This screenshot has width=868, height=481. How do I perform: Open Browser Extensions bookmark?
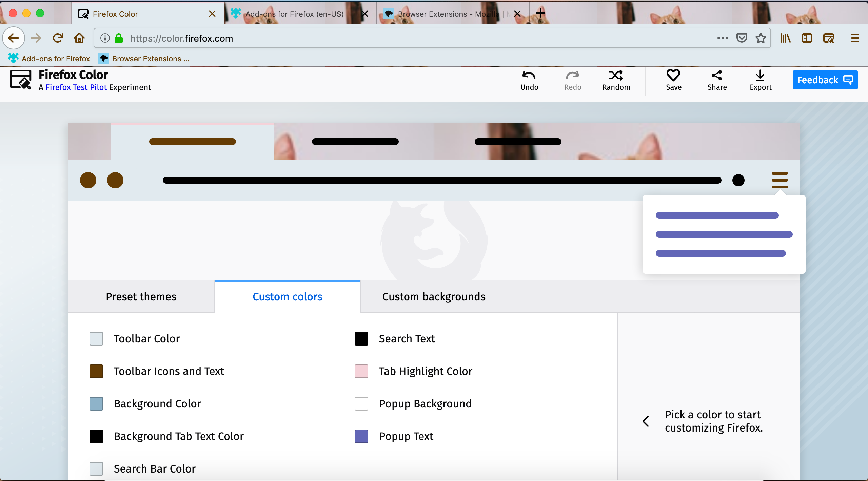point(144,58)
